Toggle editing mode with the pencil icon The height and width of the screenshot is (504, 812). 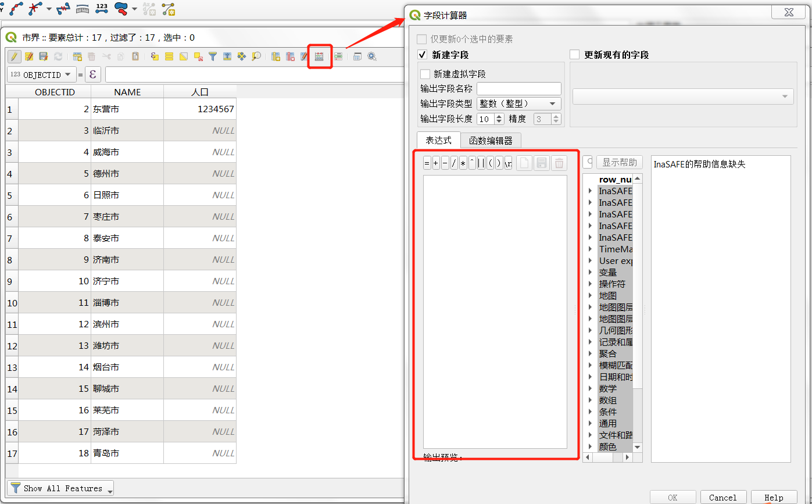(x=14, y=56)
